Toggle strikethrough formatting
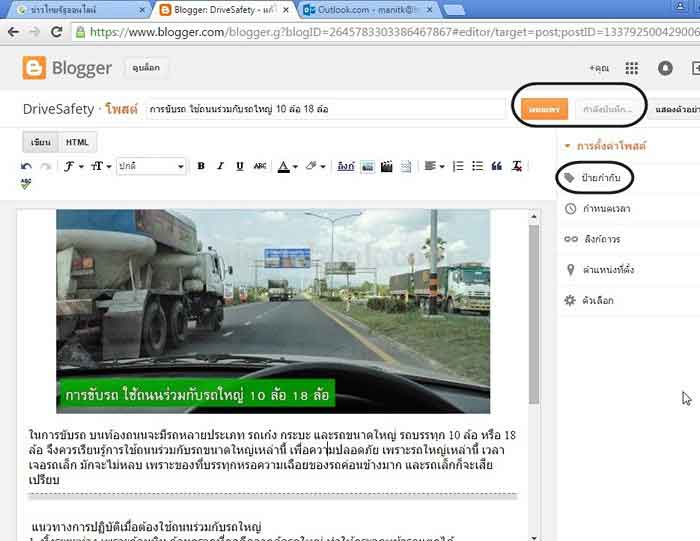Viewport: 700px width, 541px height. (x=260, y=166)
